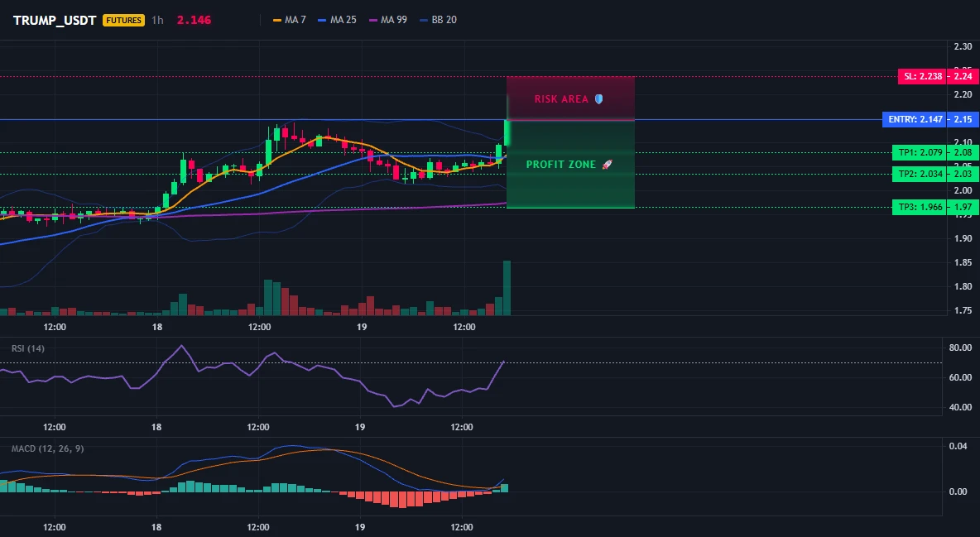Click date label 19 under the price chart
The height and width of the screenshot is (537, 980).
click(361, 327)
